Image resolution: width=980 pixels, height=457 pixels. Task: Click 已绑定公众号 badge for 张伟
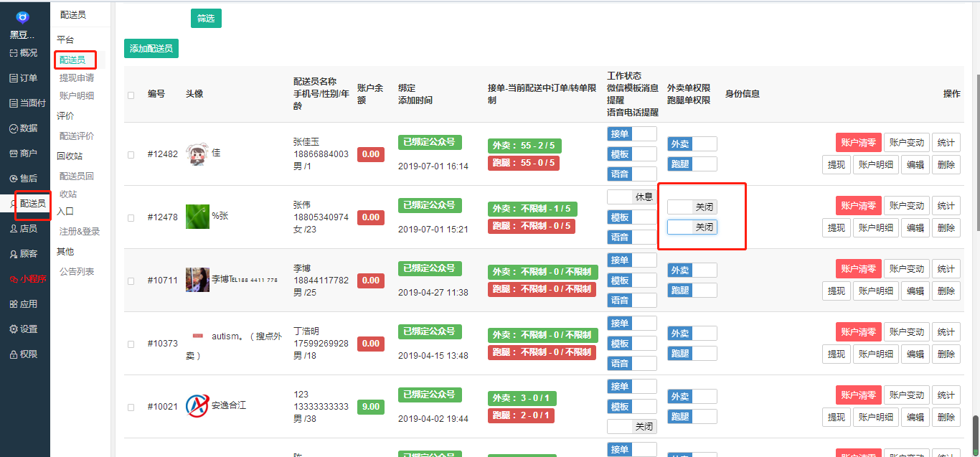click(x=430, y=205)
